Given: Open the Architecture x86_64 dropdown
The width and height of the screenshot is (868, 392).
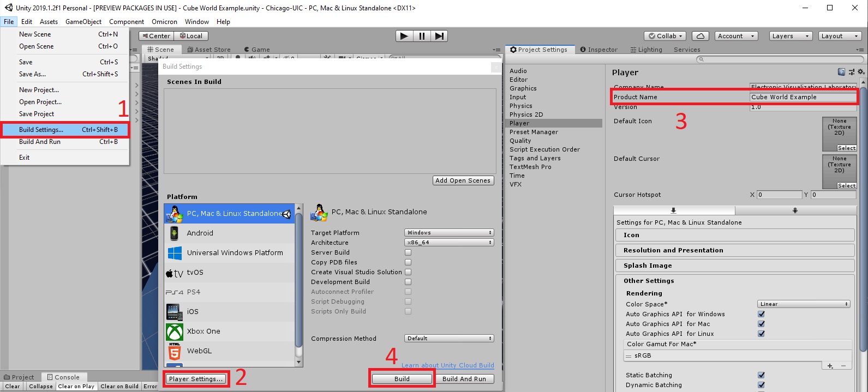Looking at the screenshot, I should pyautogui.click(x=449, y=243).
